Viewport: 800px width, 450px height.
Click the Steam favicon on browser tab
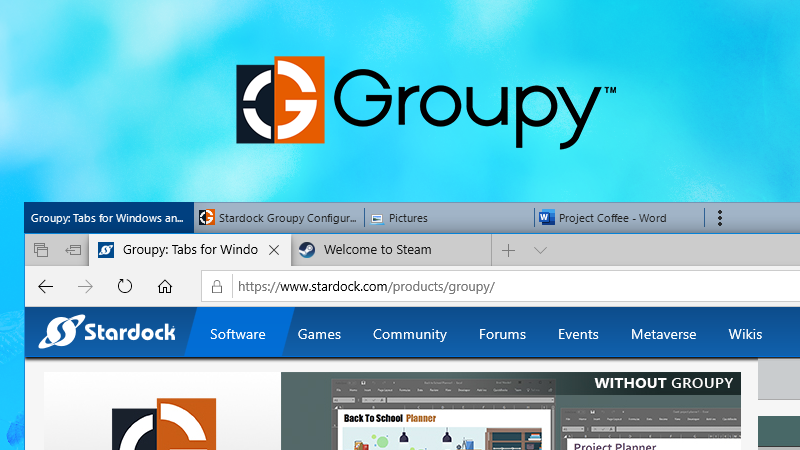pos(307,250)
